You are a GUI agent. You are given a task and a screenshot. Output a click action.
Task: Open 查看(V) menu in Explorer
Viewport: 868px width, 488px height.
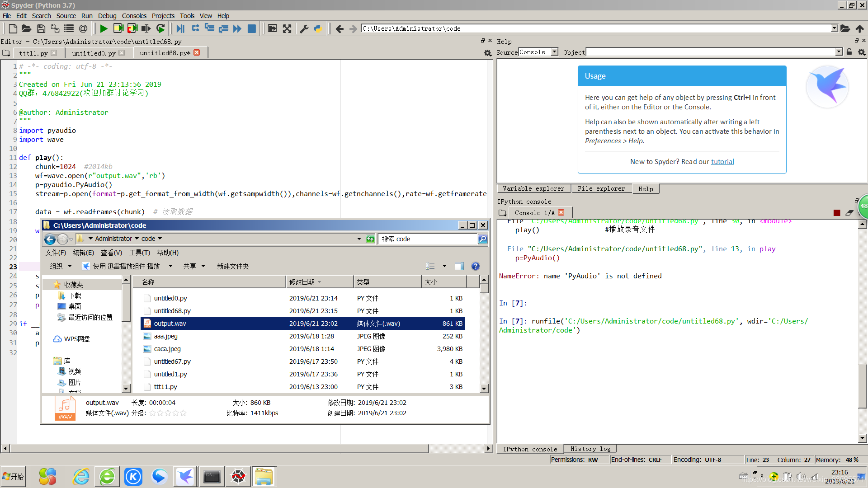[111, 253]
